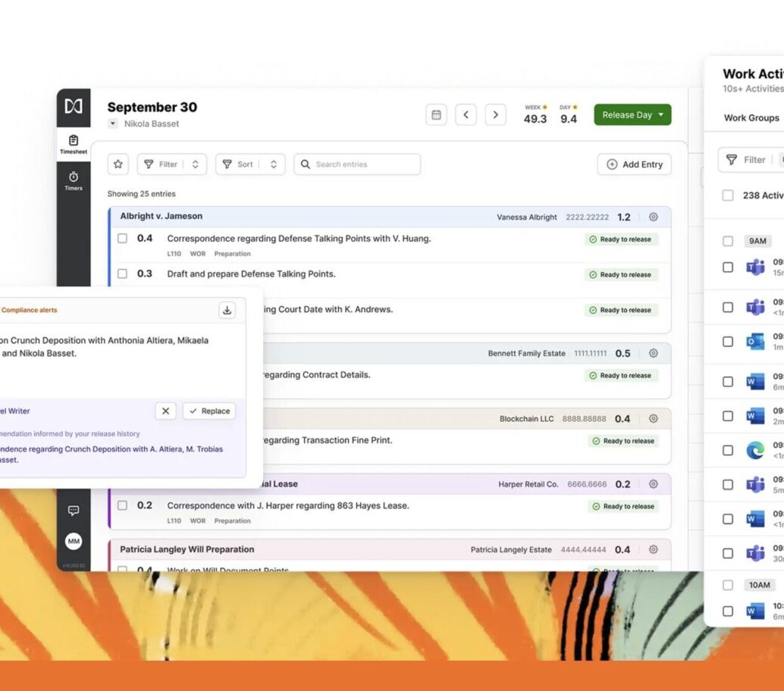Open the Timers sidebar icon

[x=74, y=180]
